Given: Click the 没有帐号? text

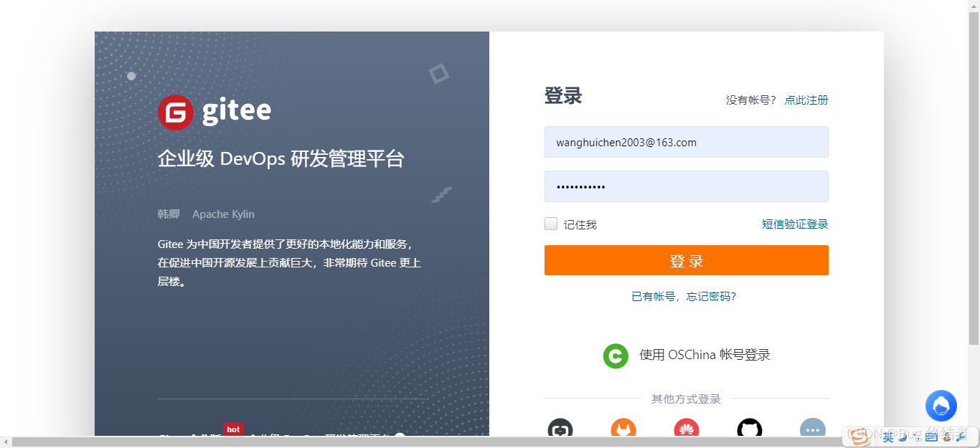Looking at the screenshot, I should tap(750, 100).
